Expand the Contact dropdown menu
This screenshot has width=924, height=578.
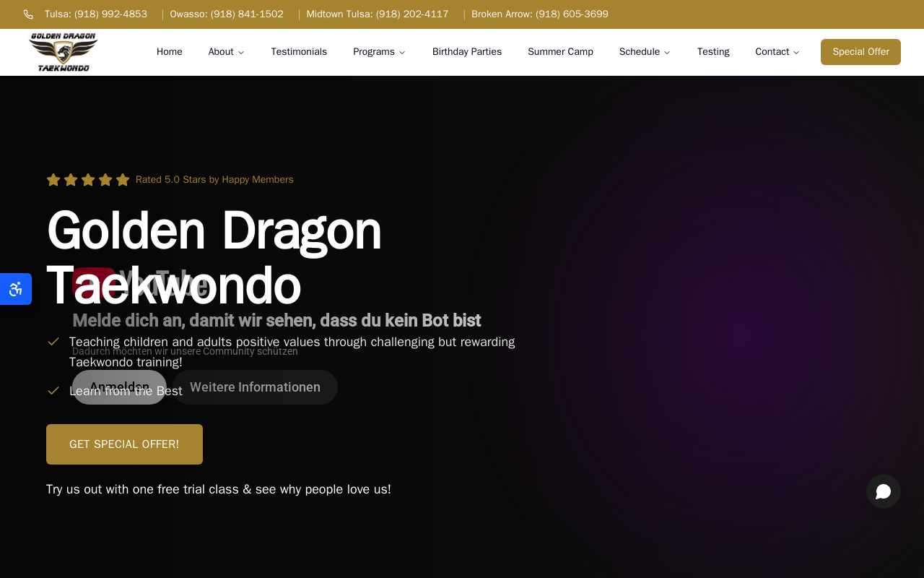(x=777, y=52)
